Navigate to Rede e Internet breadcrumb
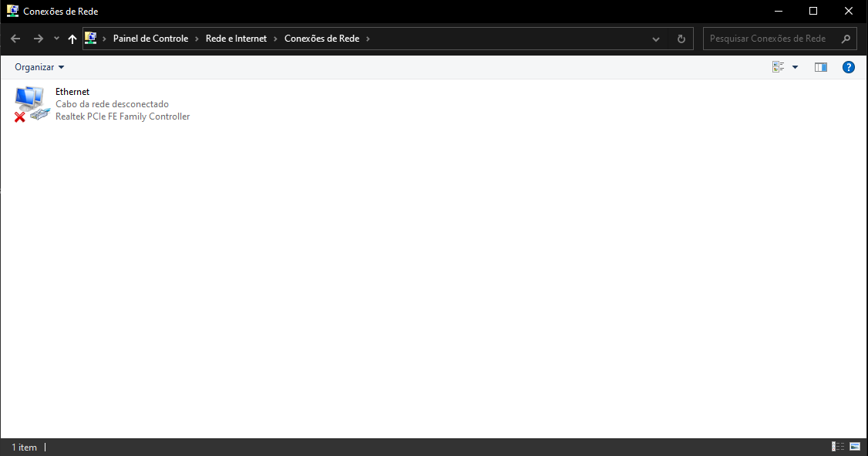Image resolution: width=868 pixels, height=456 pixels. [237, 39]
